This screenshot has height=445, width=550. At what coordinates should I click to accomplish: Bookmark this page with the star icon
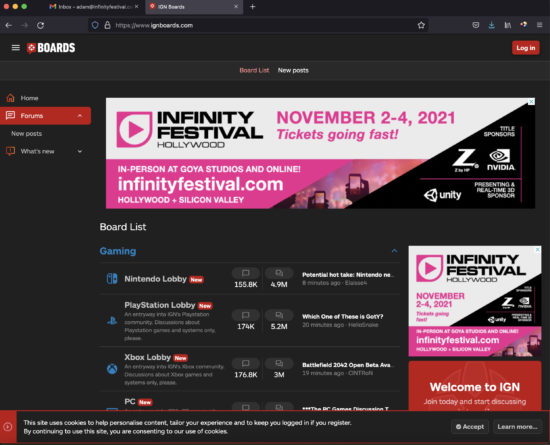(421, 25)
